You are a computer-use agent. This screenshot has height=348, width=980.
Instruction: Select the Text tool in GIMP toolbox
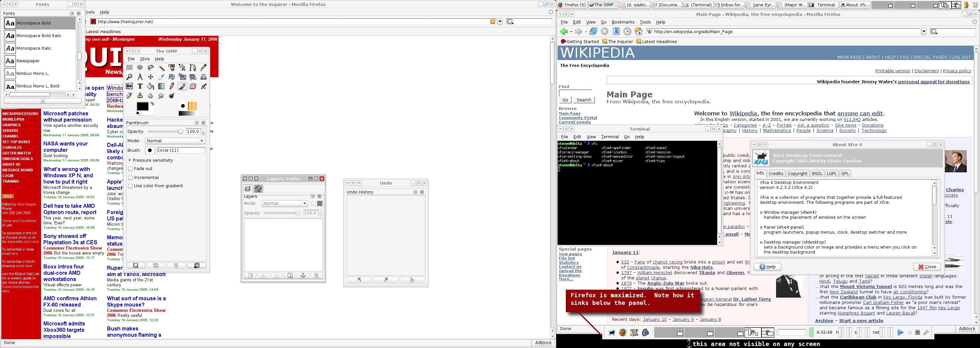[140, 87]
